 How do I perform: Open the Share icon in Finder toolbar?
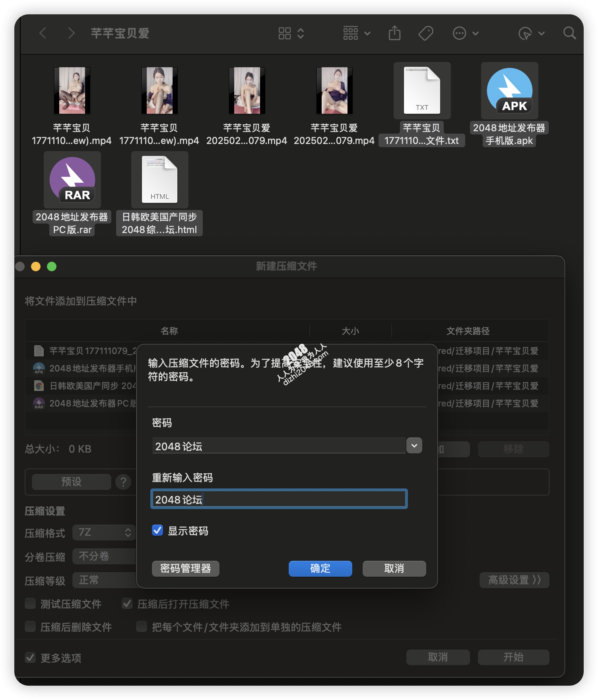[x=394, y=33]
